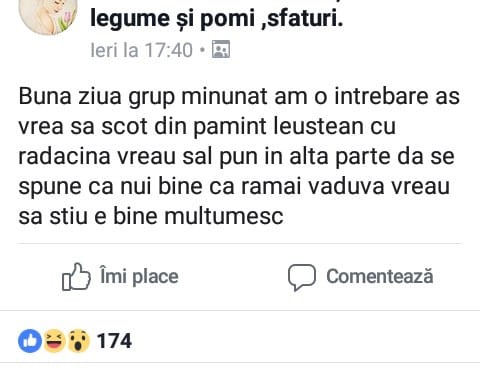Click the word 'sfaturi.' in the group title

305,18
